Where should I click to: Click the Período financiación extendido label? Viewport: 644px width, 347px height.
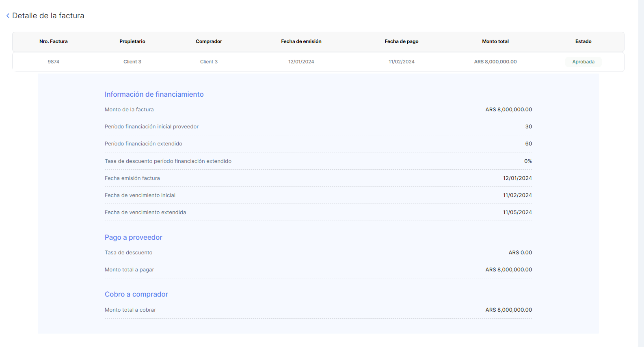coord(143,144)
